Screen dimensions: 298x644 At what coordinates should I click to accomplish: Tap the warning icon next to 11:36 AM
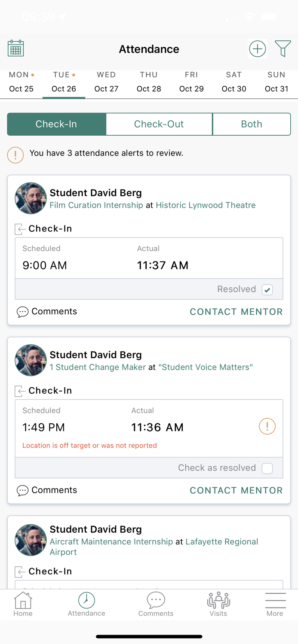267,426
